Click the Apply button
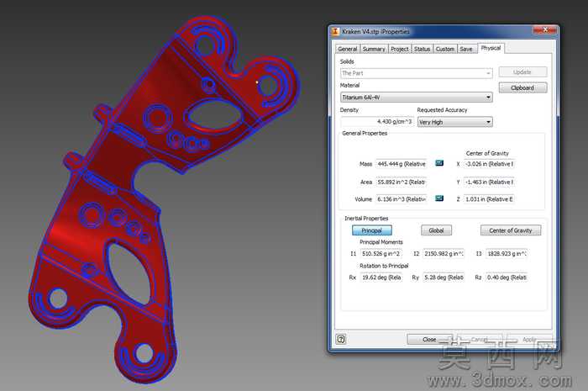 pyautogui.click(x=529, y=339)
